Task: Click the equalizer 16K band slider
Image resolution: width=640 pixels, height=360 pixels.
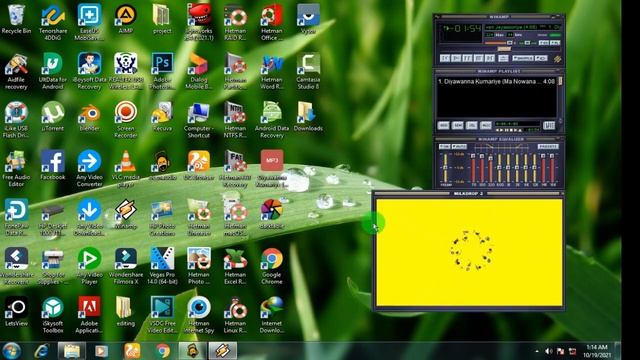Action: tap(552, 168)
